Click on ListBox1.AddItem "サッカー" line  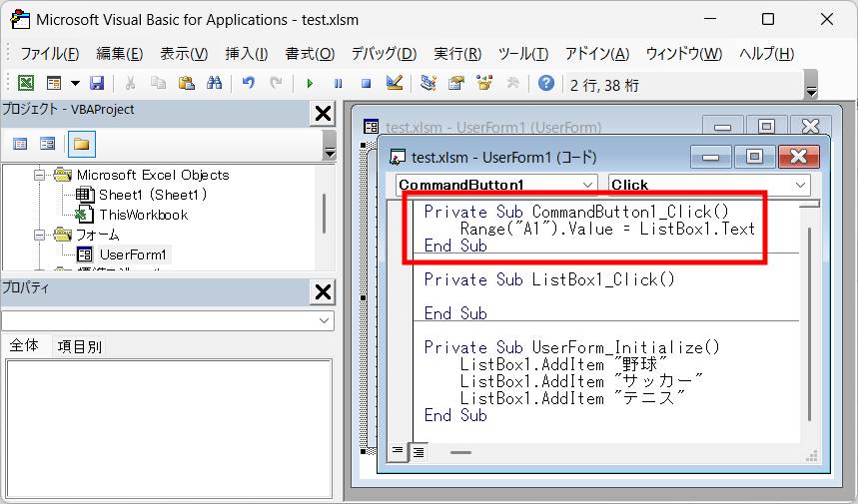coord(581,381)
